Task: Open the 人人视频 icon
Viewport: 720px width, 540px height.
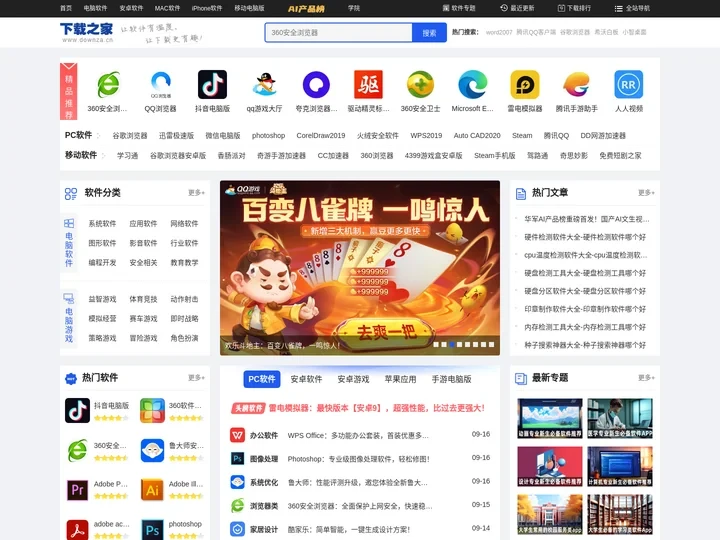Action: (x=629, y=85)
